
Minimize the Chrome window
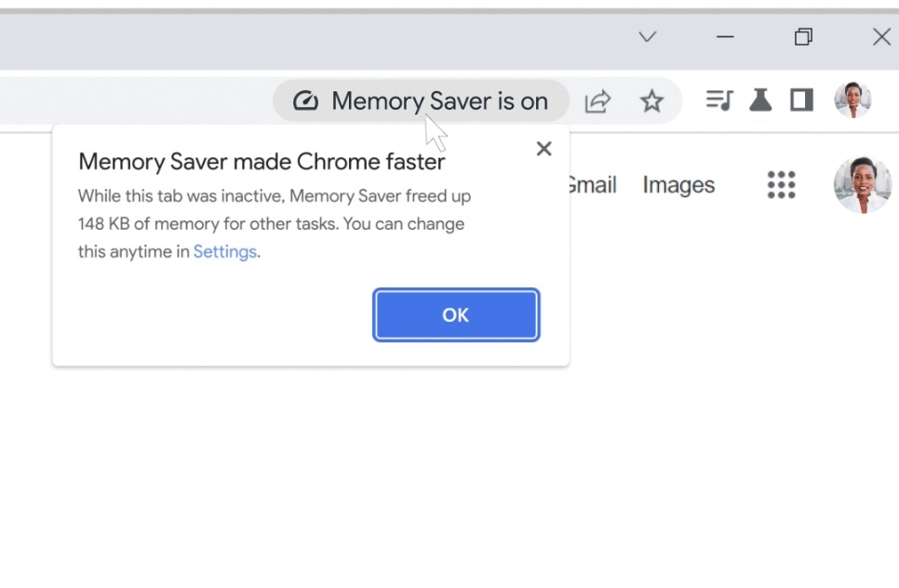tap(725, 36)
